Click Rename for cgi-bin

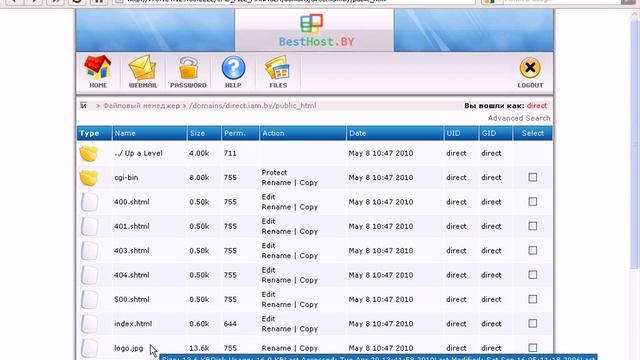tap(276, 183)
